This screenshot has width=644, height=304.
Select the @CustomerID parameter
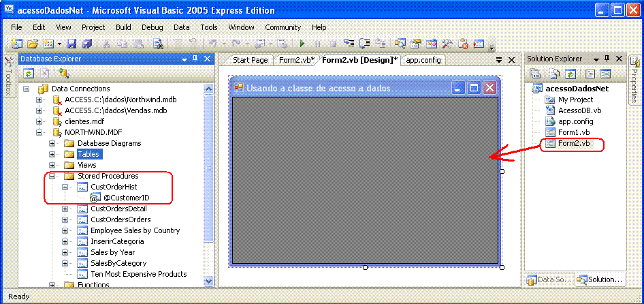[127, 198]
